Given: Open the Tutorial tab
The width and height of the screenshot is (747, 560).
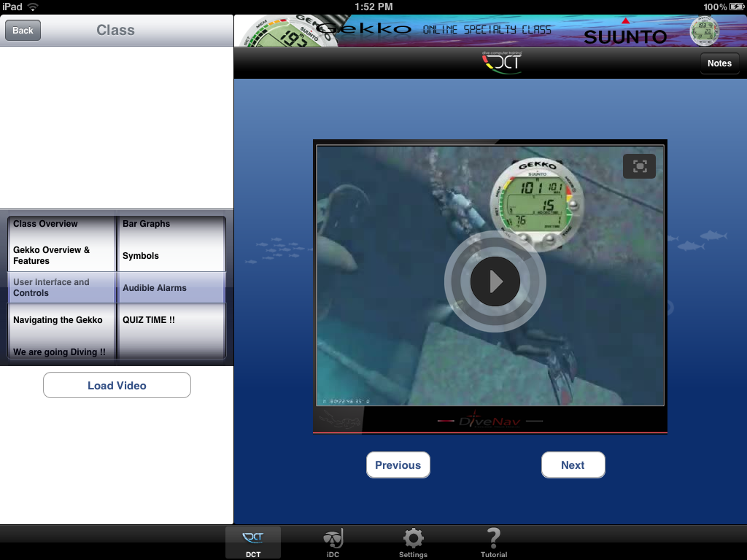Looking at the screenshot, I should (494, 542).
